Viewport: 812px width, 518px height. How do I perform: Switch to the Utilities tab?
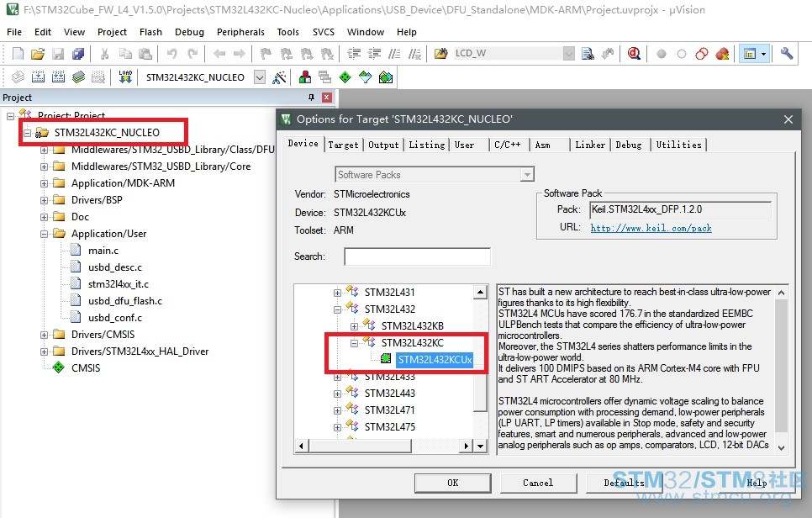click(x=679, y=145)
